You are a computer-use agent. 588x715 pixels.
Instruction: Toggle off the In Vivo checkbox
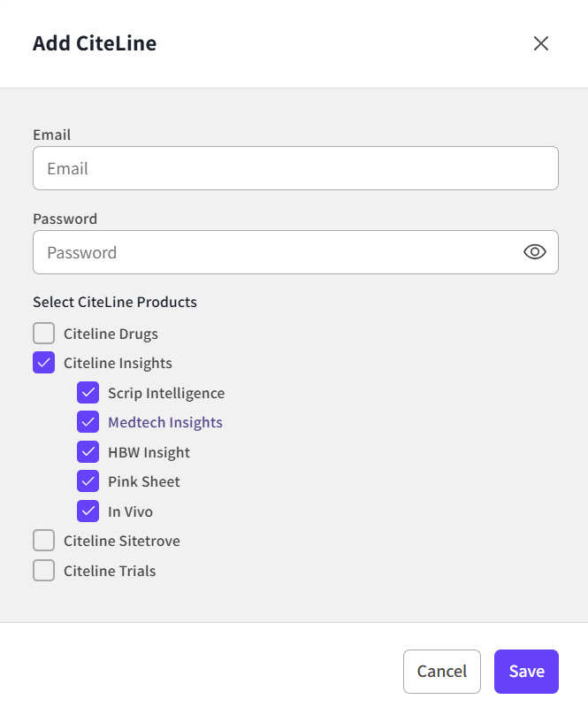pyautogui.click(x=88, y=511)
